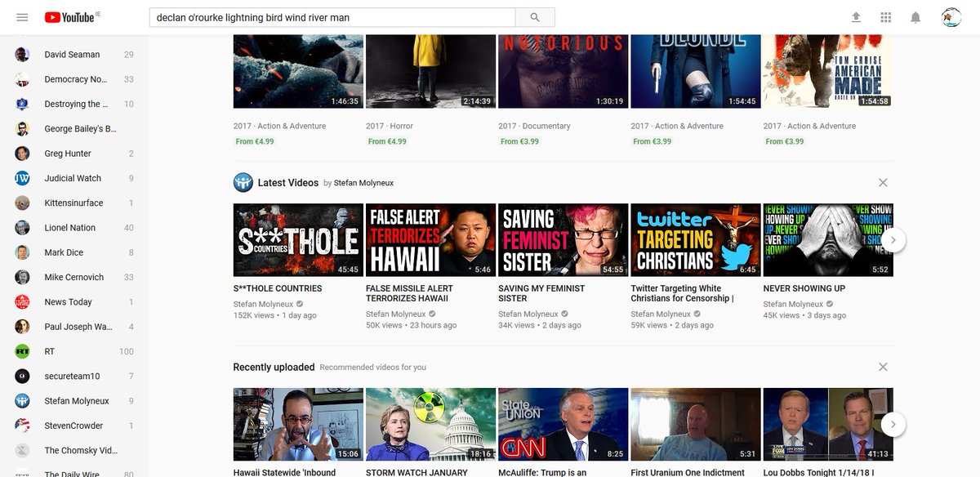Open the YouTube apps grid
980x477 pixels.
click(886, 17)
